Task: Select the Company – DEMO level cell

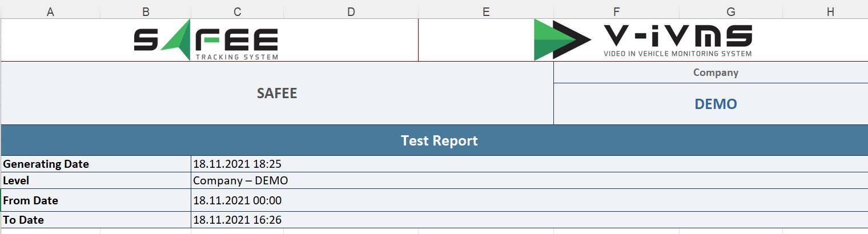Action: tap(529, 180)
